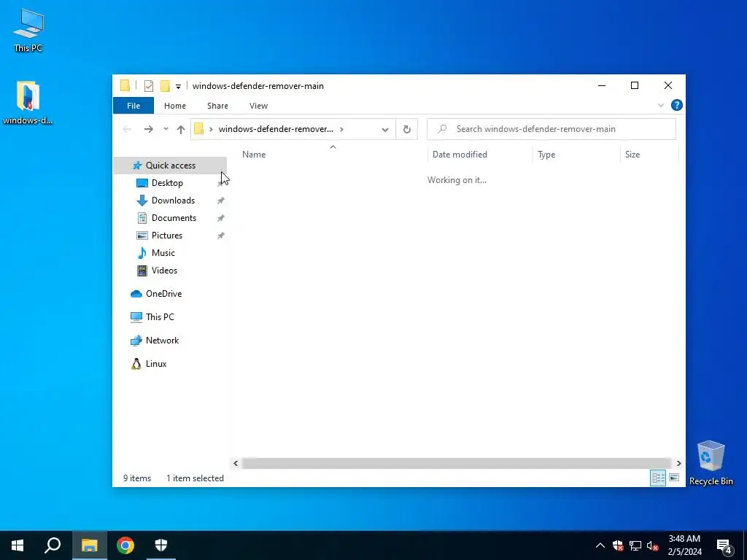
Task: Open Downloads in navigation pane
Action: (173, 201)
